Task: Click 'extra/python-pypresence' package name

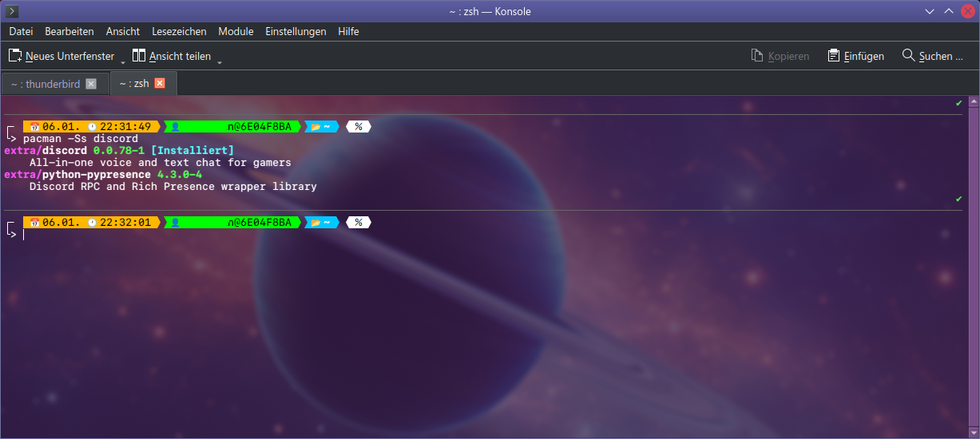Action: click(77, 175)
